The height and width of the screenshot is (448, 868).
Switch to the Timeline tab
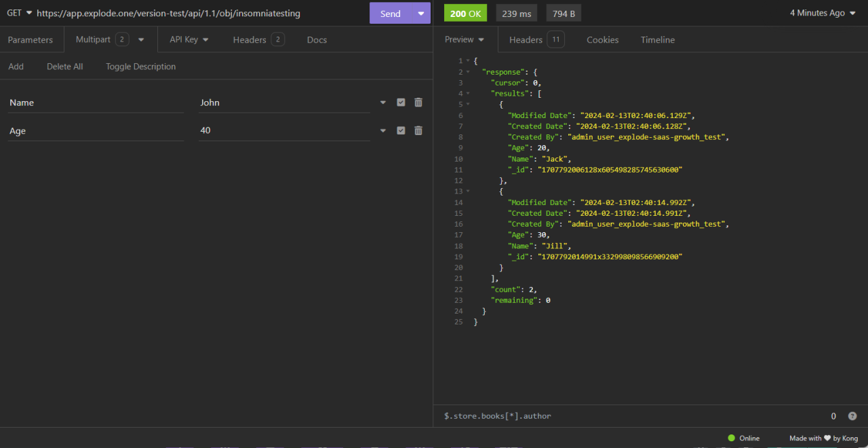click(657, 39)
